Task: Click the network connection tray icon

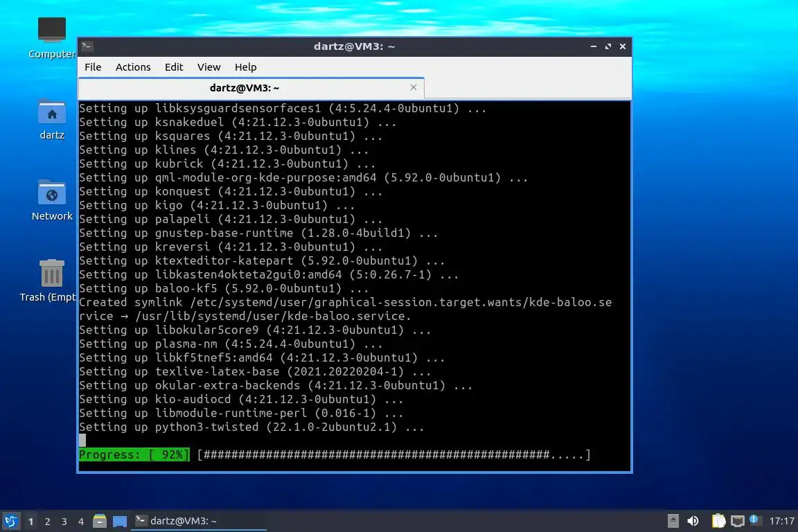Action: tap(738, 521)
